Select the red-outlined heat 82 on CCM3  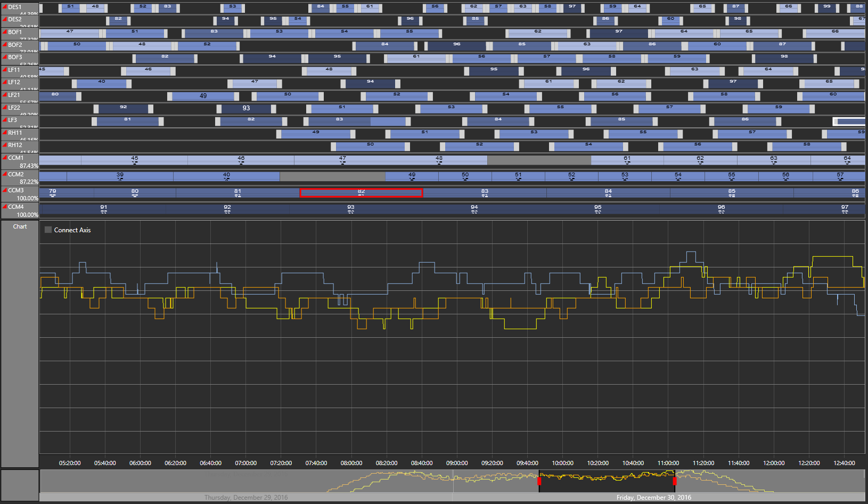point(361,193)
